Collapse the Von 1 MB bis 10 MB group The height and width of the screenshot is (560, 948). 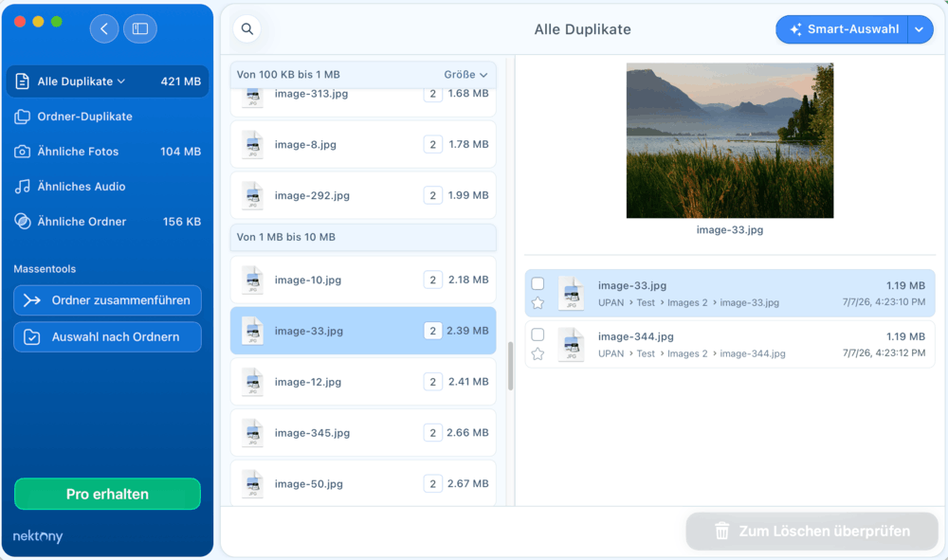(x=363, y=238)
